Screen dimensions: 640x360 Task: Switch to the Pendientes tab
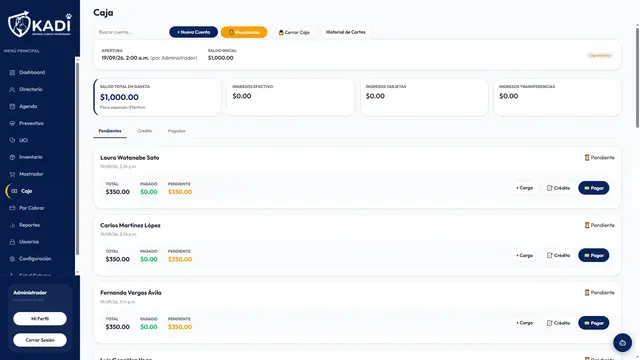point(110,131)
